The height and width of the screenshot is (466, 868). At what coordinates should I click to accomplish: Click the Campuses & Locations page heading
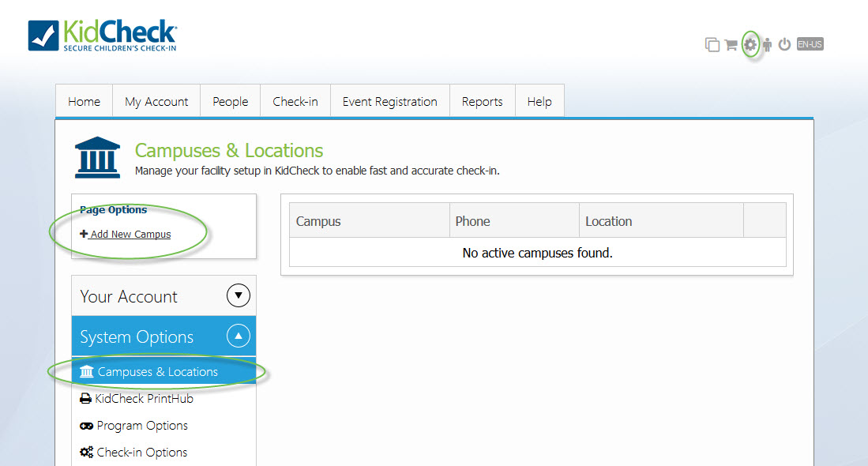click(x=228, y=151)
